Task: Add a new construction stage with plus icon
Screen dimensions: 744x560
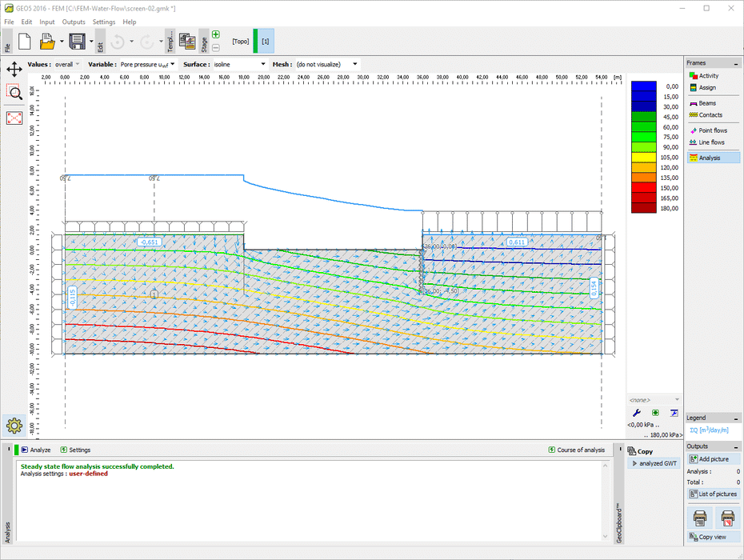Action: pos(215,34)
